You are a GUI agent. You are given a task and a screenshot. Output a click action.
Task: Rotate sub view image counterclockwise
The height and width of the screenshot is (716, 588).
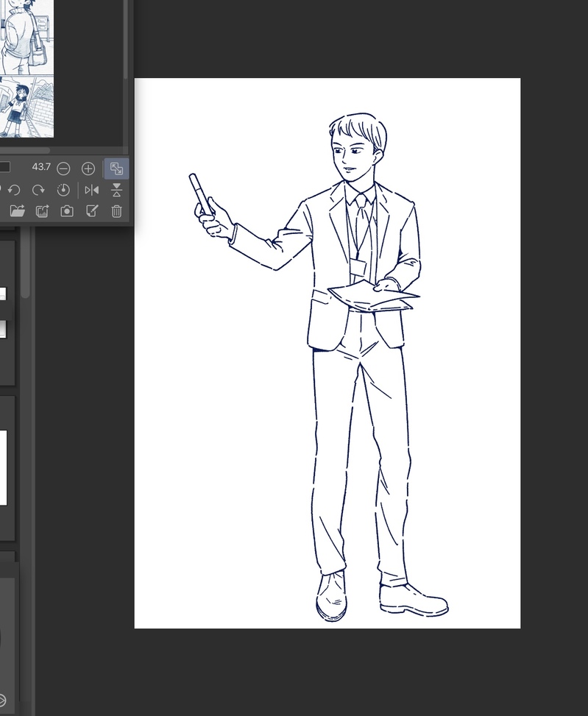pyautogui.click(x=14, y=190)
